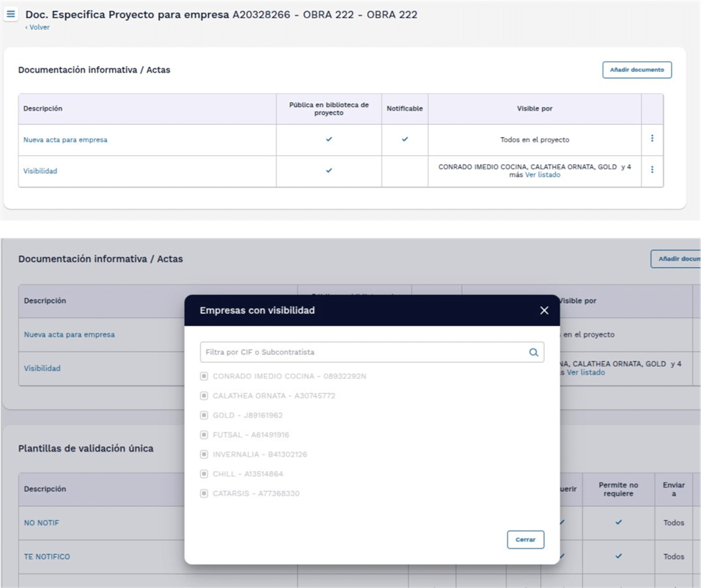Toggle CALATHEA ORNATA checkbox
Screen dimensions: 701x588
204,396
